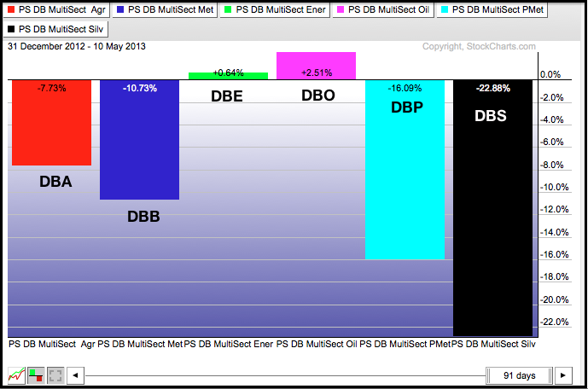Click the x-axis label PS DB MultiSect Ener
This screenshot has width=588, height=389.
(228, 344)
